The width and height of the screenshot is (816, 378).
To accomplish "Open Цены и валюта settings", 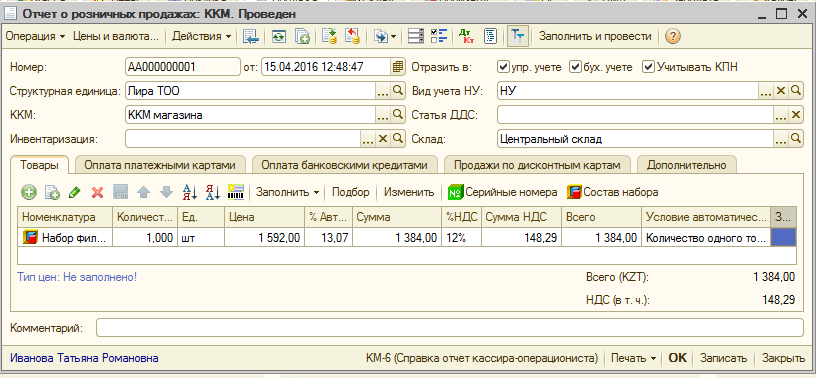I will (x=116, y=36).
